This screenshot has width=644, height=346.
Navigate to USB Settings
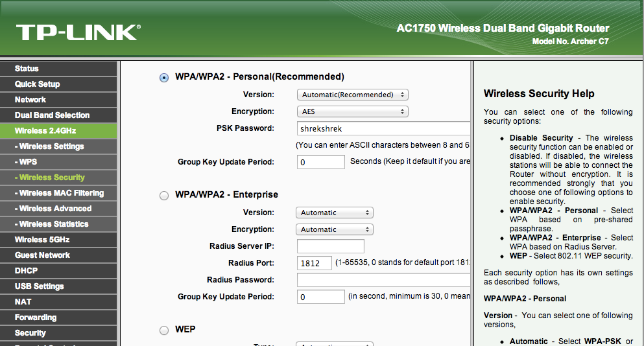coord(39,286)
